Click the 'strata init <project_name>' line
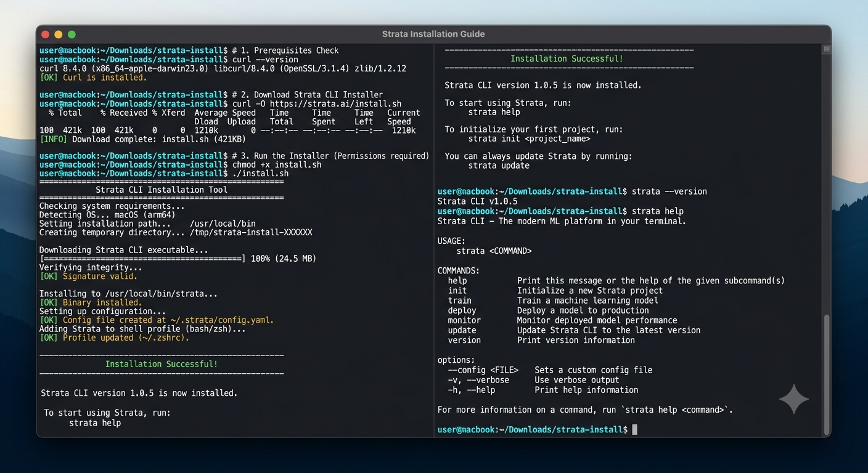This screenshot has height=473, width=868. coord(530,139)
